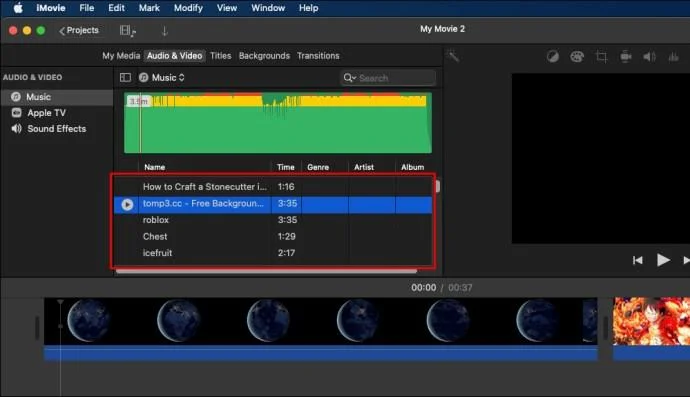
Task: Click the audio waveform preview
Action: 278,123
